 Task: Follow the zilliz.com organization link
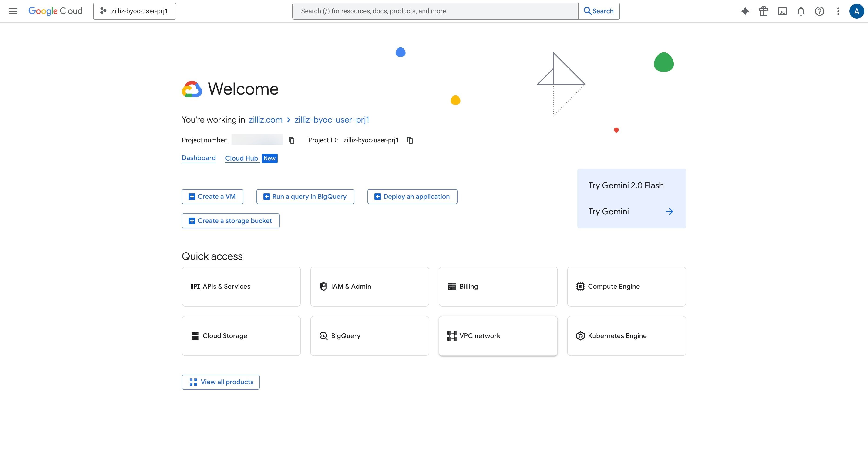[x=266, y=120]
